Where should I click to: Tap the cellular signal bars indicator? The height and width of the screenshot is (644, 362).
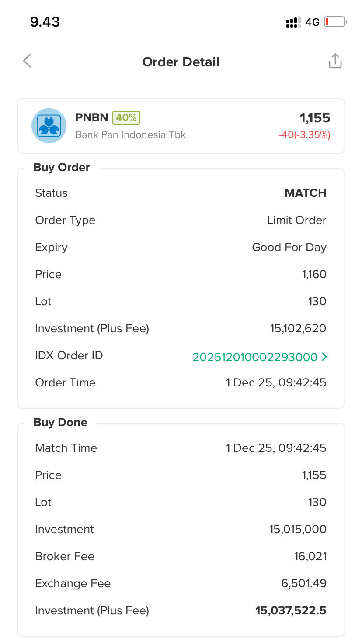point(293,22)
